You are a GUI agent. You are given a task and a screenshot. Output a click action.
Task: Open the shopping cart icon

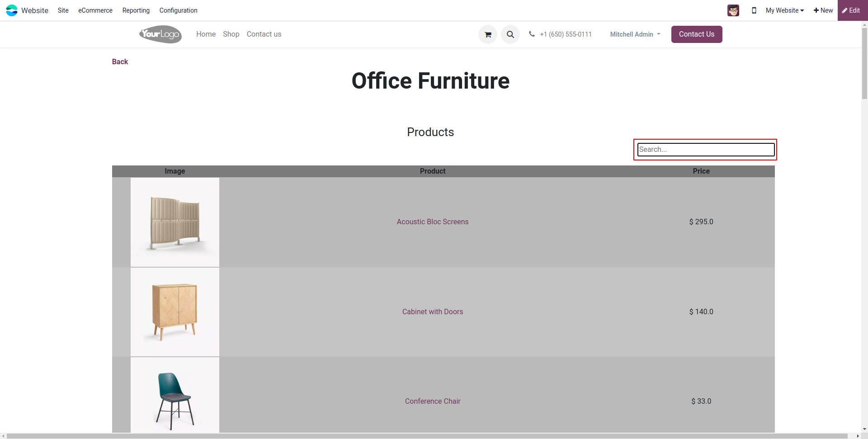coord(488,34)
